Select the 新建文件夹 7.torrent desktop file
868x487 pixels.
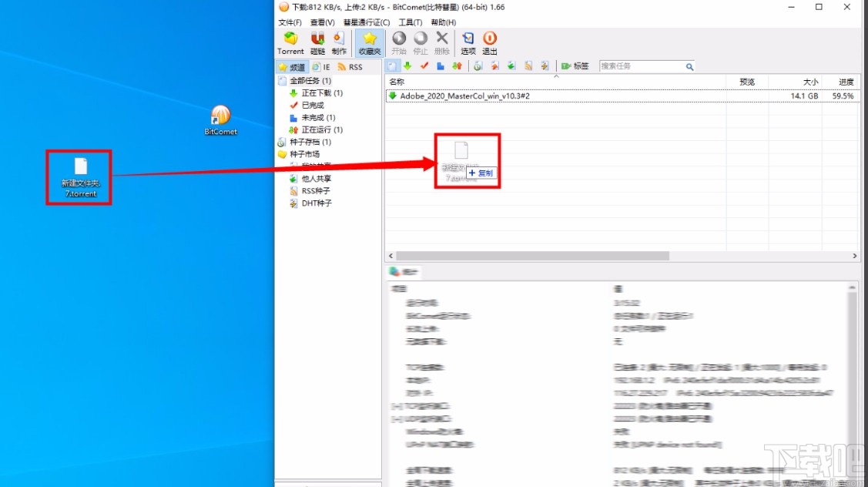click(80, 177)
